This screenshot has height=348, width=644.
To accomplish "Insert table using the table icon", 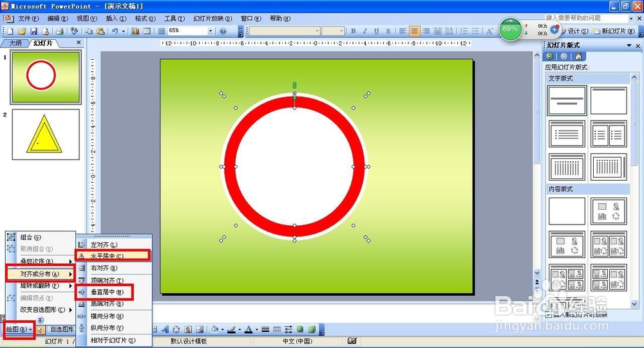I will [147, 31].
